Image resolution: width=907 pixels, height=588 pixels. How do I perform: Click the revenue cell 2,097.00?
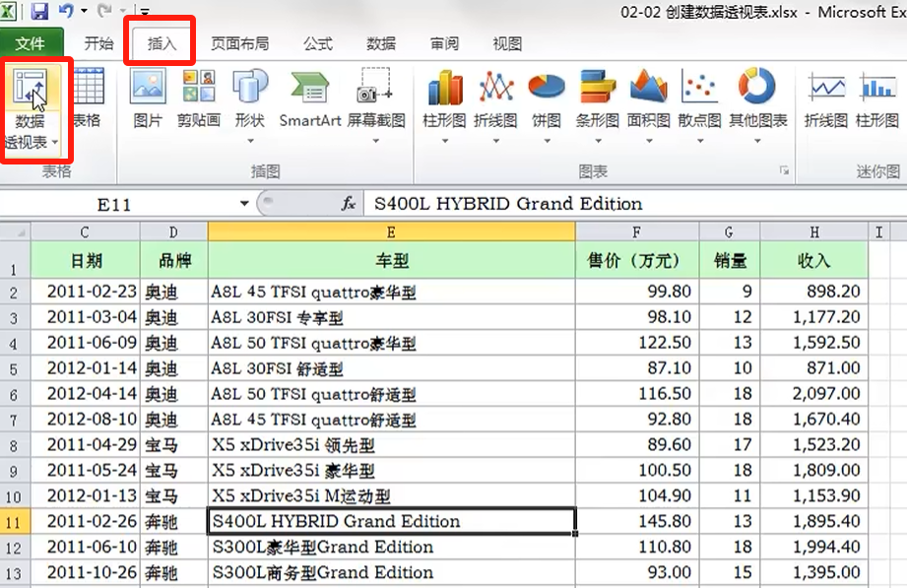[813, 394]
